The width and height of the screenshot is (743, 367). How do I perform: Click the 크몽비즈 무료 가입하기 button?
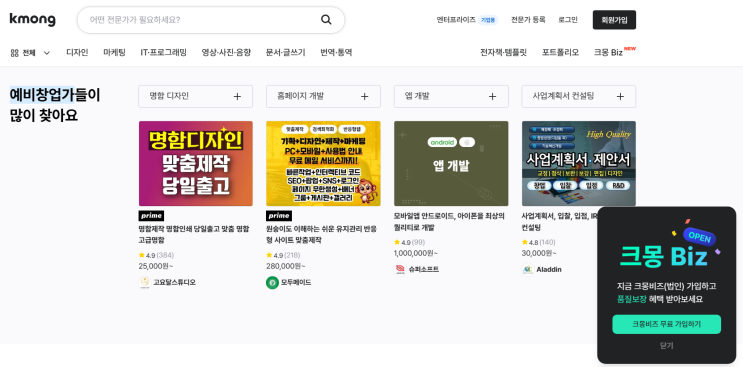pyautogui.click(x=666, y=324)
